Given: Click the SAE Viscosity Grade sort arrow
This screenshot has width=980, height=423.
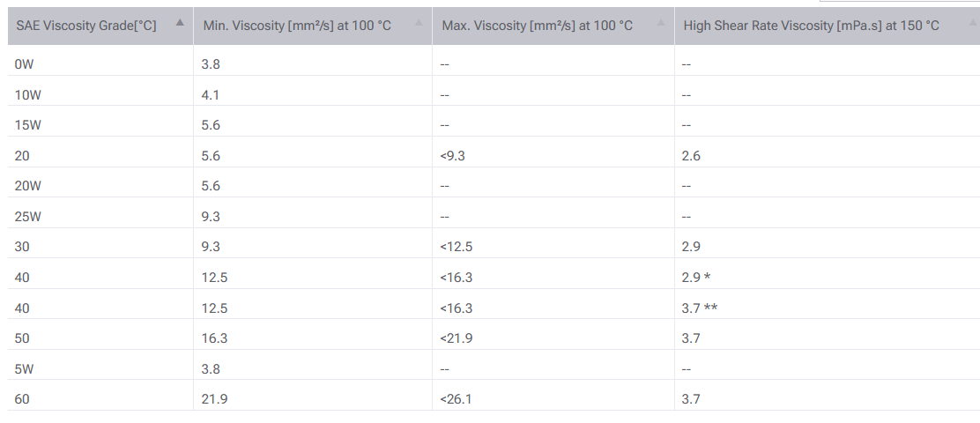Looking at the screenshot, I should pyautogui.click(x=180, y=22).
